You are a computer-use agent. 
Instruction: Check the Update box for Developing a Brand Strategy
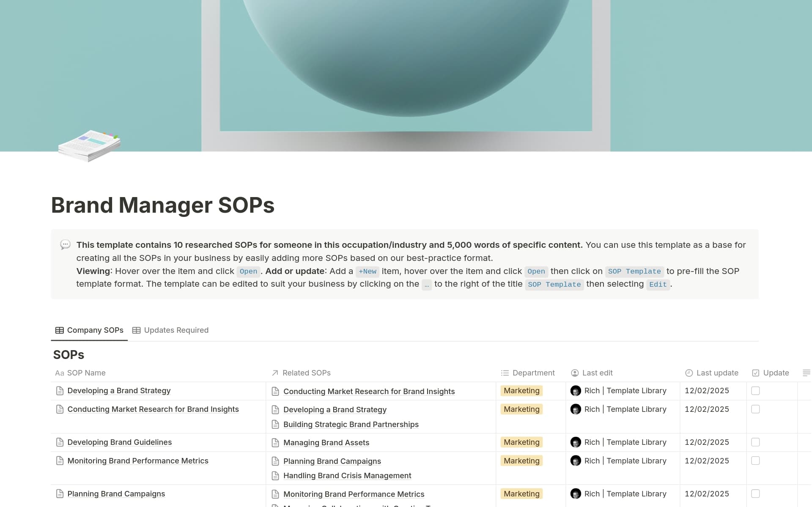(x=755, y=391)
